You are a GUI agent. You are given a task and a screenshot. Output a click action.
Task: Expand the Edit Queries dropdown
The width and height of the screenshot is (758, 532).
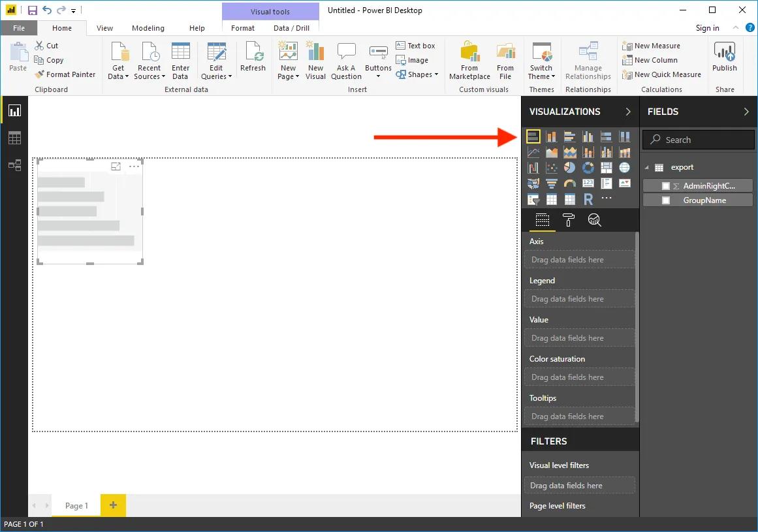pyautogui.click(x=216, y=61)
